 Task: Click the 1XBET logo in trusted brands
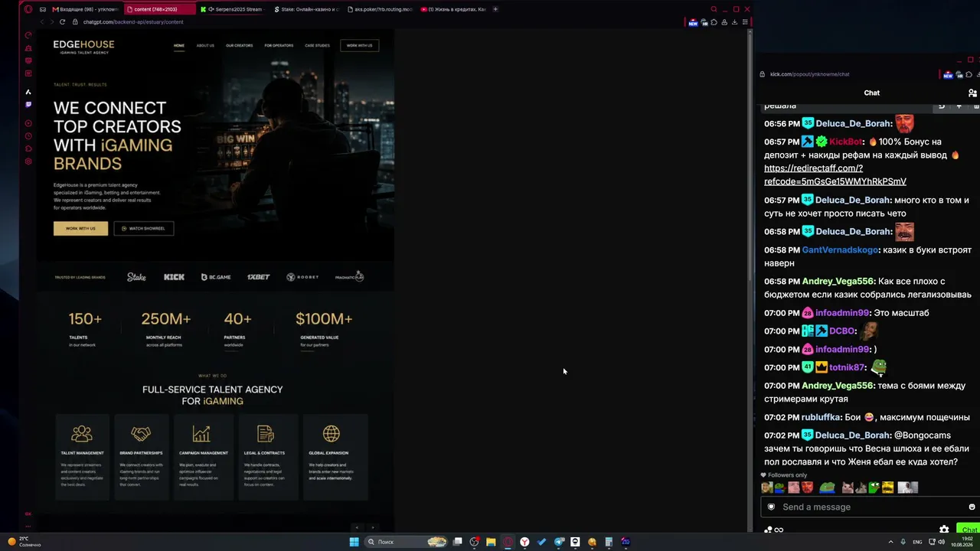point(258,277)
